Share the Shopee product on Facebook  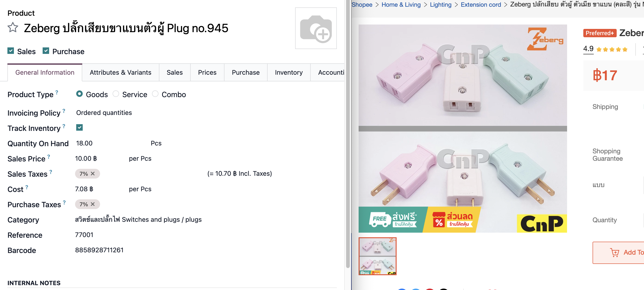pos(402,289)
